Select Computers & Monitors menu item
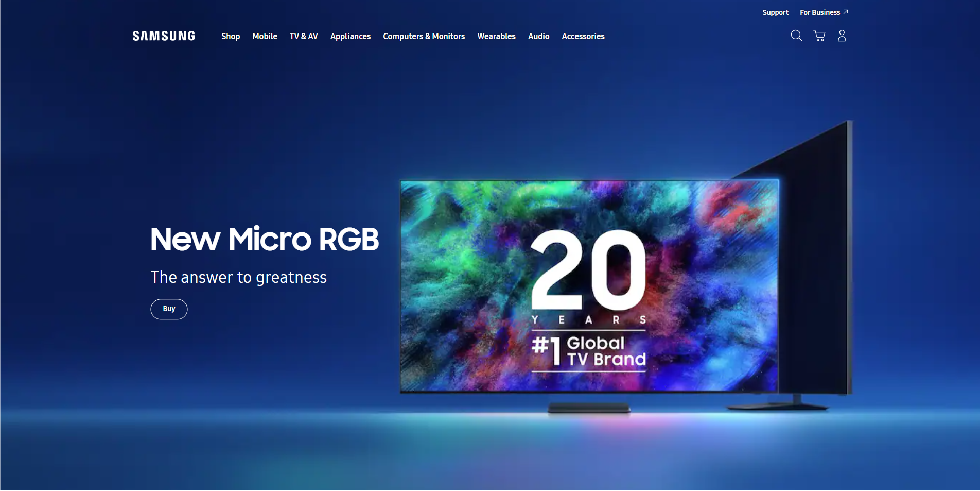The image size is (980, 491). [424, 36]
